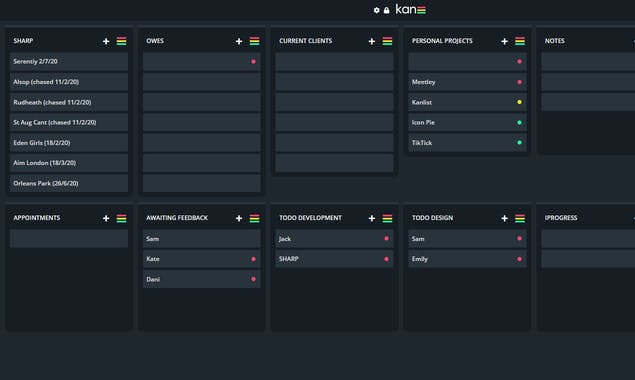Open Alsop (chased 11/2/20) card
This screenshot has width=635, height=380.
point(69,82)
